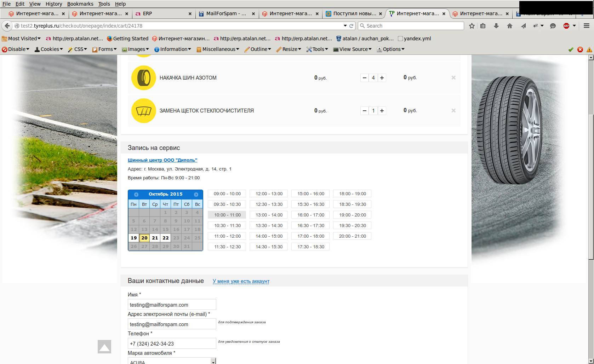
Task: Open the Forms dropdown
Action: pos(104,49)
